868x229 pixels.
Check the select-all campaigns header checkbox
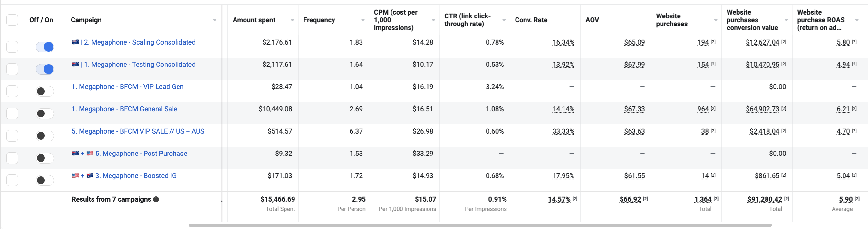point(13,20)
